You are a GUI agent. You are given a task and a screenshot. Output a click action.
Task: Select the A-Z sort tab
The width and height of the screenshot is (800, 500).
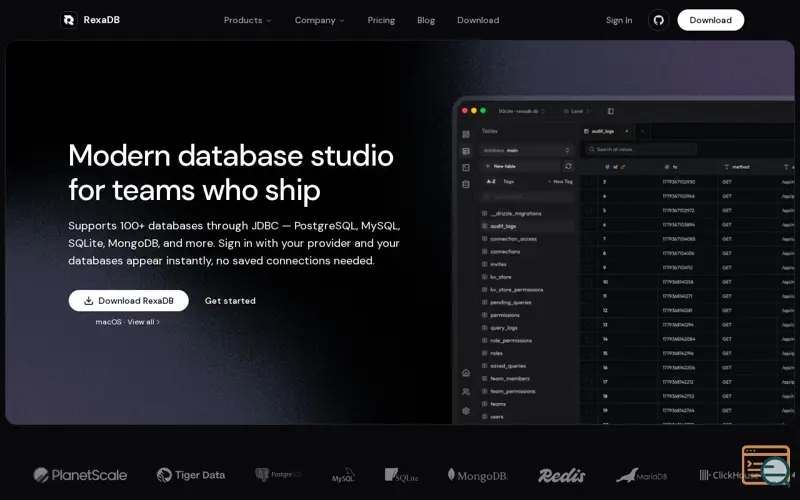pyautogui.click(x=491, y=182)
